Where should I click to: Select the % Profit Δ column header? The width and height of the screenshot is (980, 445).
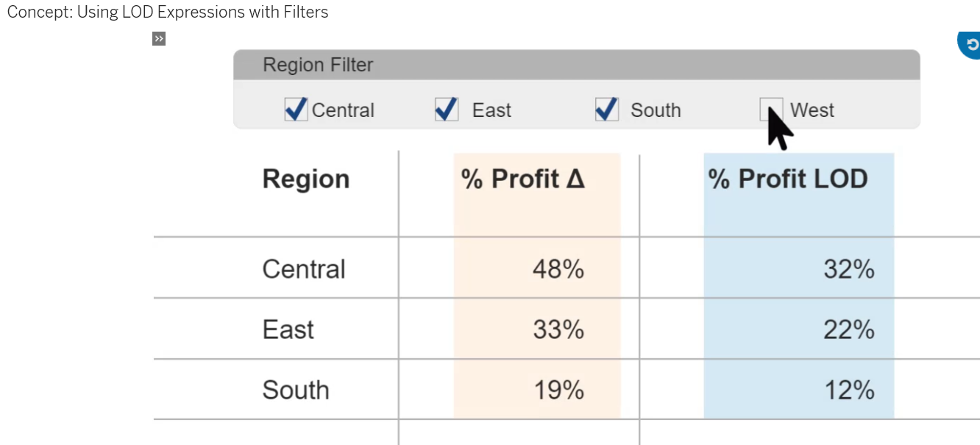click(522, 179)
